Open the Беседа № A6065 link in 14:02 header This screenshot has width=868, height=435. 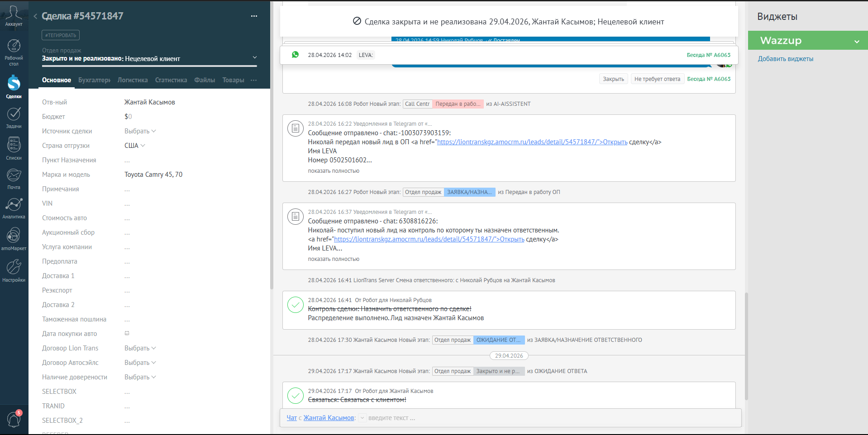[708, 55]
